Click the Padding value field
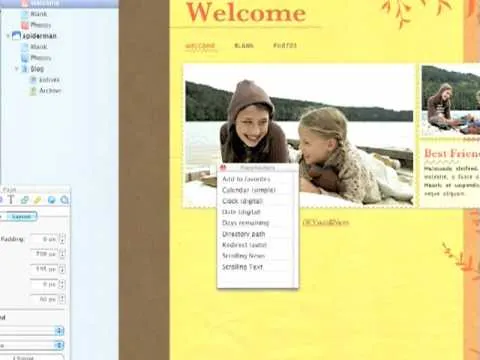This screenshot has width=480, height=360. (x=44, y=239)
